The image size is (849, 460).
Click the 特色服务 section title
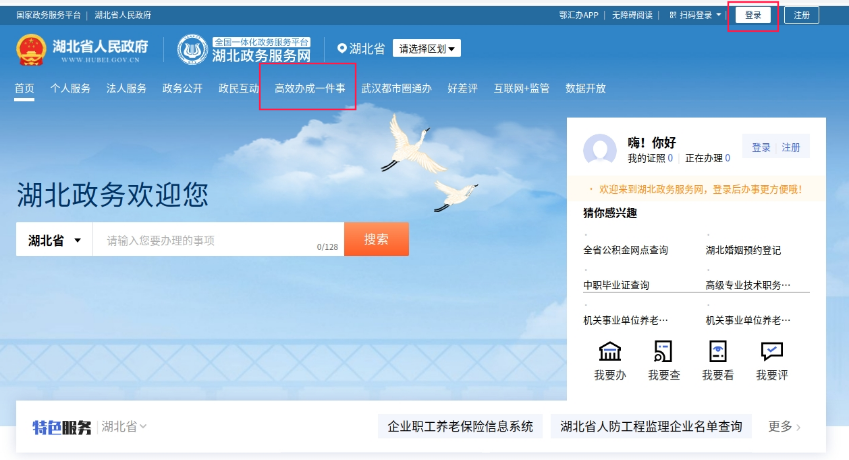pyautogui.click(x=62, y=427)
